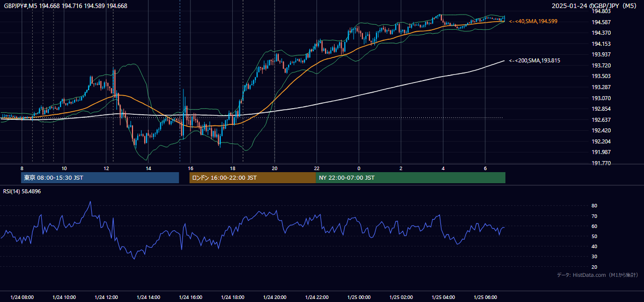Click hour tick '14' on price chart axis

point(148,168)
